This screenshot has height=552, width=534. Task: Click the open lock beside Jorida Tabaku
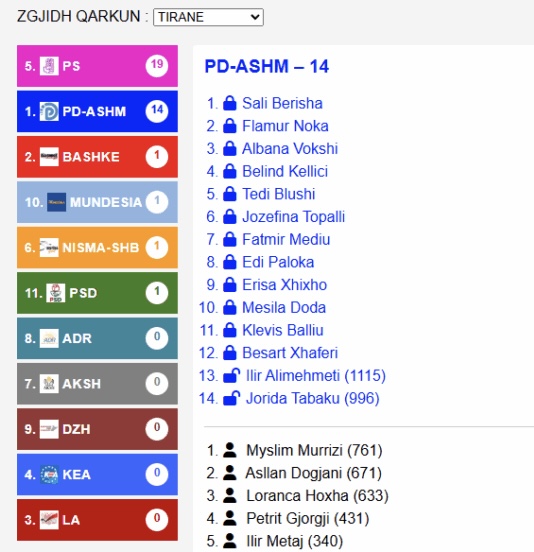click(x=232, y=398)
